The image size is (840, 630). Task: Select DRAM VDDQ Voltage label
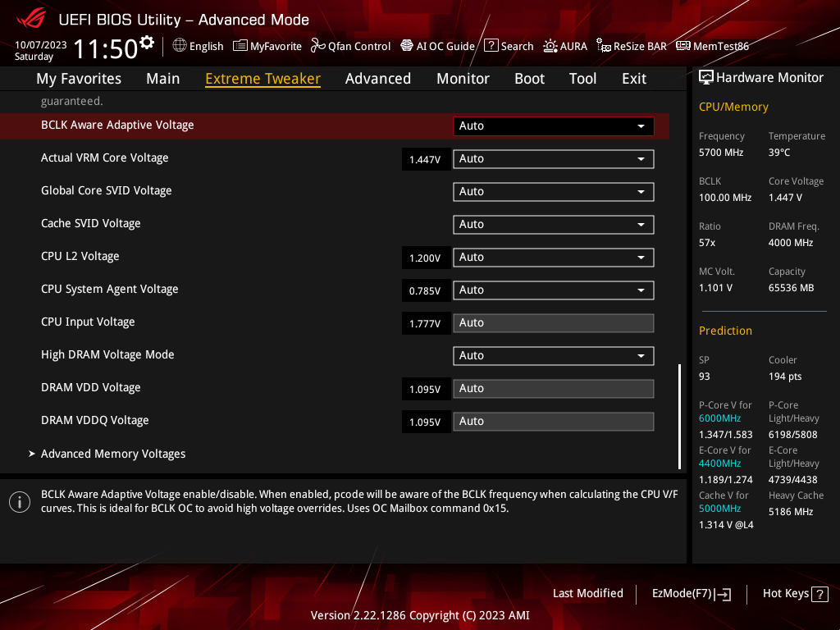(95, 420)
